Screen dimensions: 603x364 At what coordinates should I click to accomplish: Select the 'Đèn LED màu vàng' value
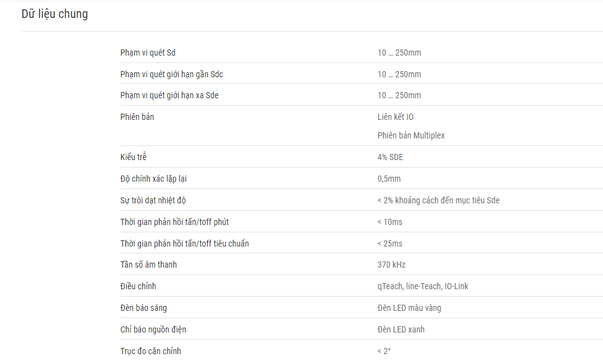[x=409, y=308]
